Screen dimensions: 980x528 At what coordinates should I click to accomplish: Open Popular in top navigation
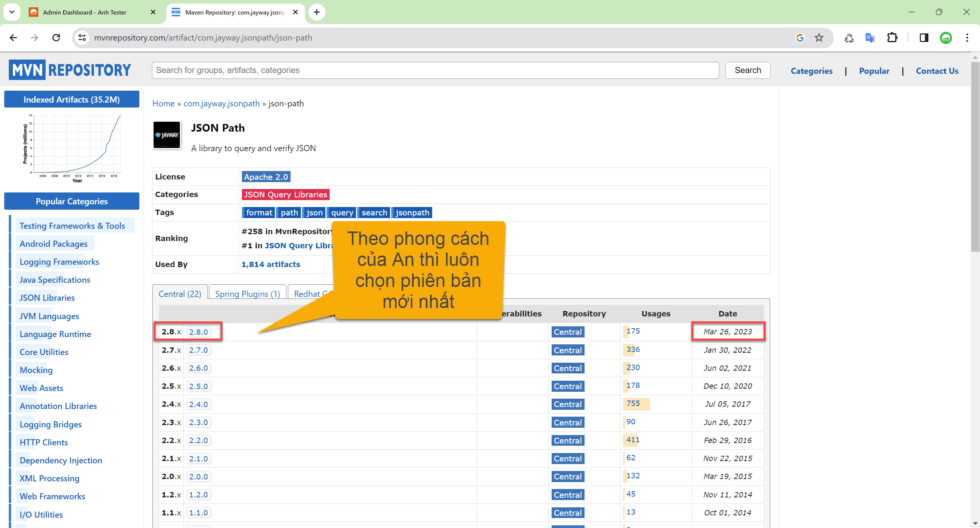(x=874, y=71)
